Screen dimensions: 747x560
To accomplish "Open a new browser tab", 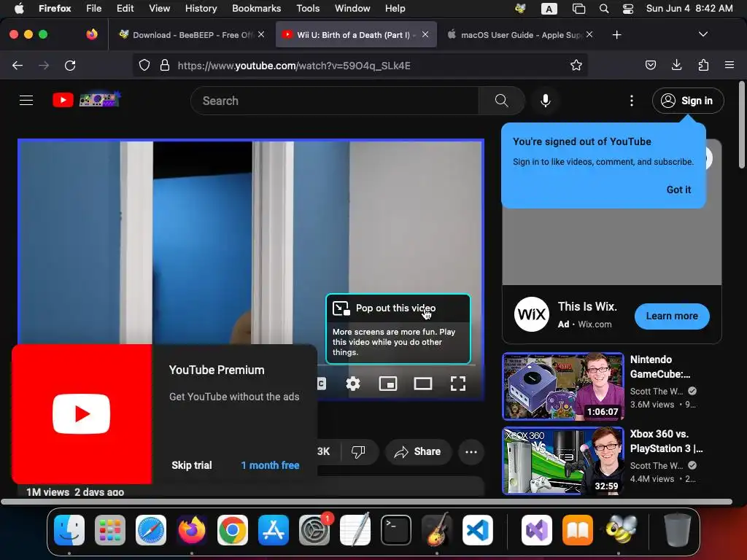I will [x=617, y=35].
